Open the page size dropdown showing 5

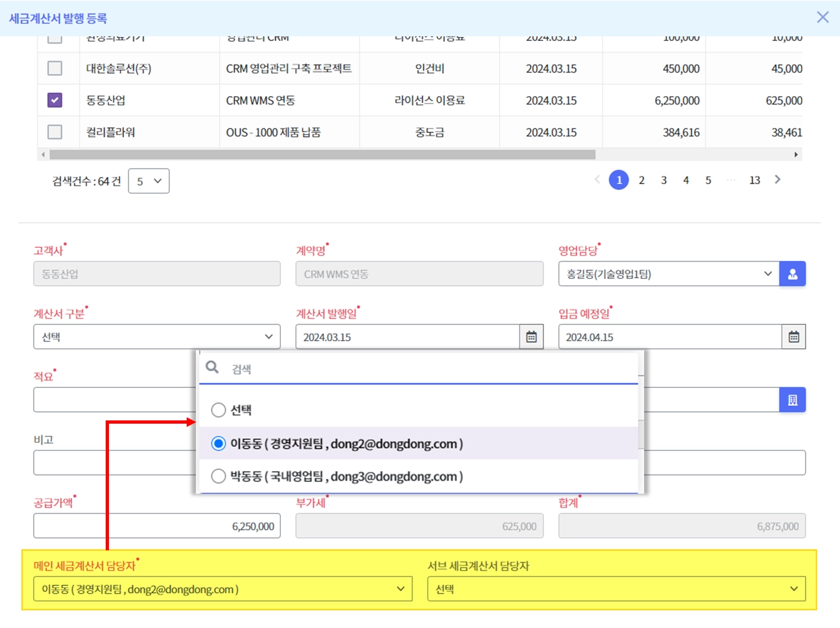pos(149,181)
